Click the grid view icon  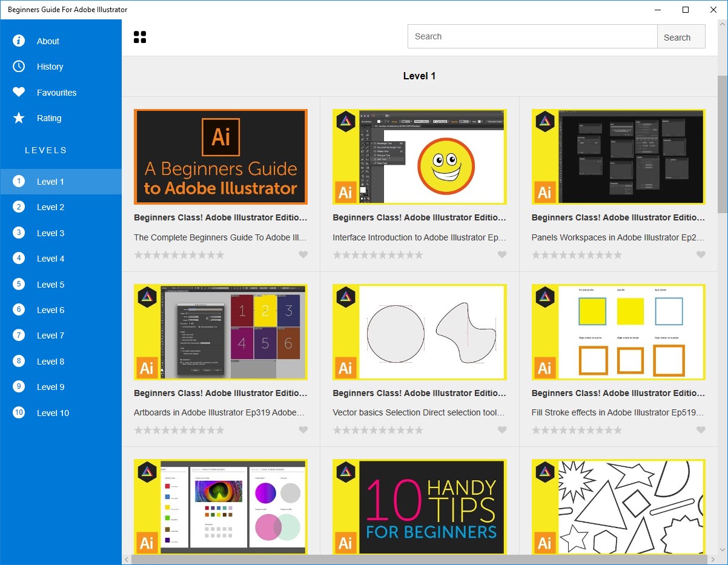(x=140, y=37)
